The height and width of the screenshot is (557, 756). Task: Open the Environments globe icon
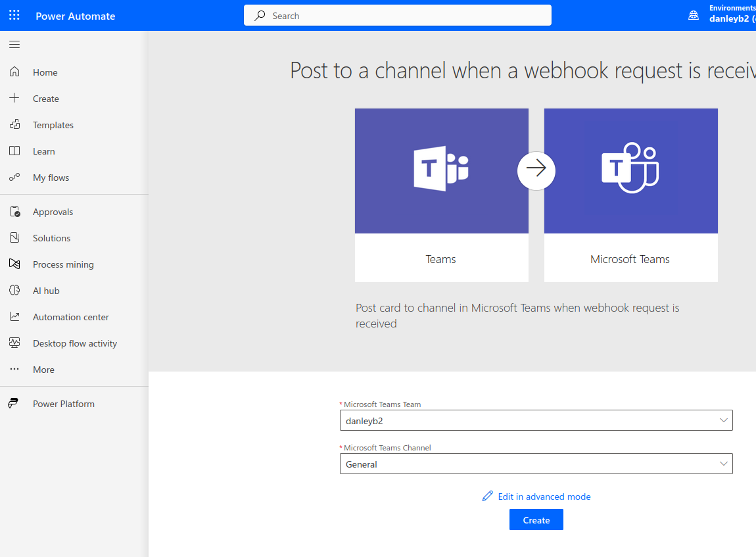694,16
